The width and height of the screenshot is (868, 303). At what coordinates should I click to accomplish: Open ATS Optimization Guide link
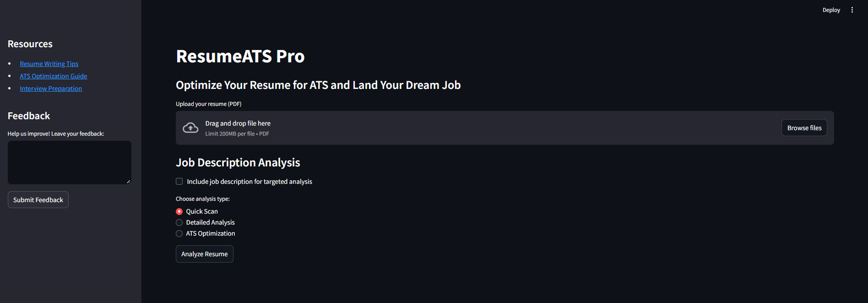coord(53,76)
